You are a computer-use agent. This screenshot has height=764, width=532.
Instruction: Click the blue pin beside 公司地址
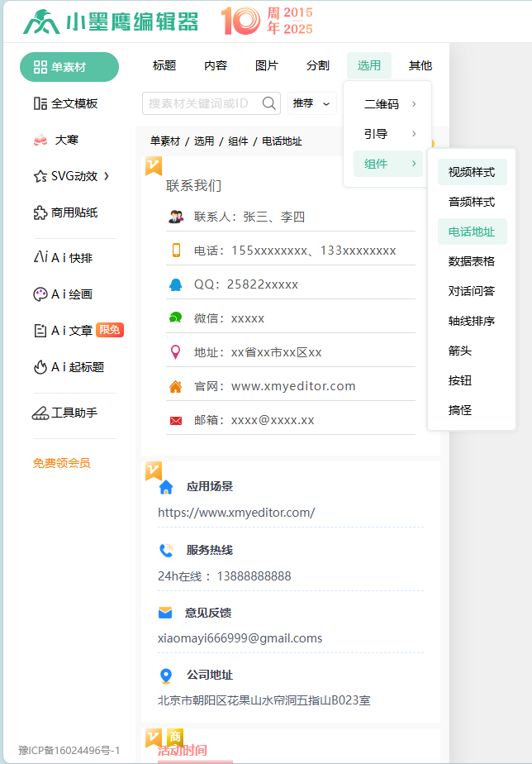pos(166,676)
